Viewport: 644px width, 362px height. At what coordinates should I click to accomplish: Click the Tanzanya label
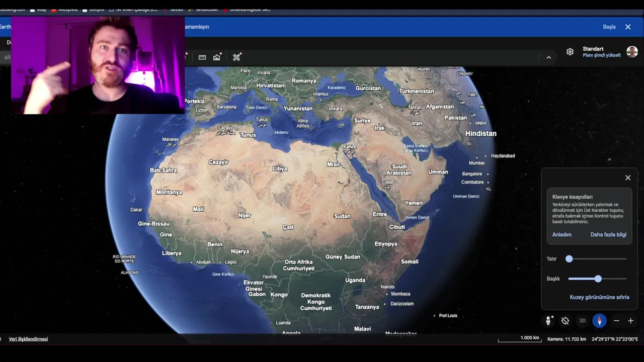tap(367, 307)
